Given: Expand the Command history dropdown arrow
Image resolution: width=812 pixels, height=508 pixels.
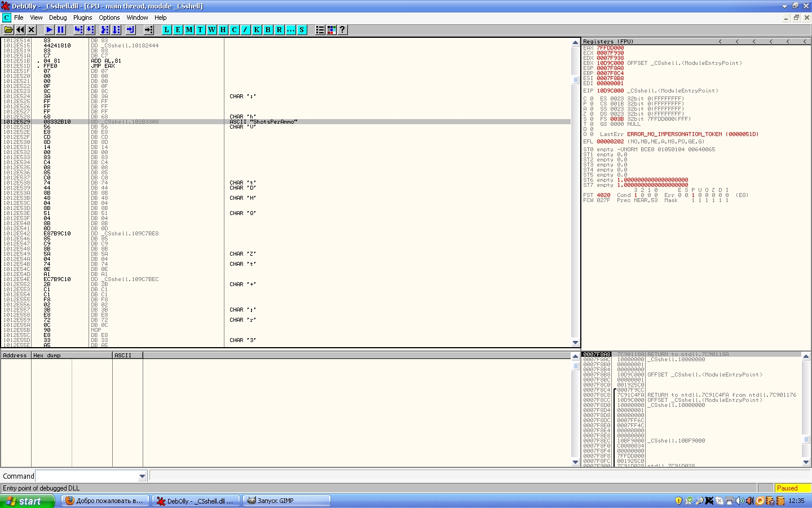Looking at the screenshot, I should coord(142,476).
